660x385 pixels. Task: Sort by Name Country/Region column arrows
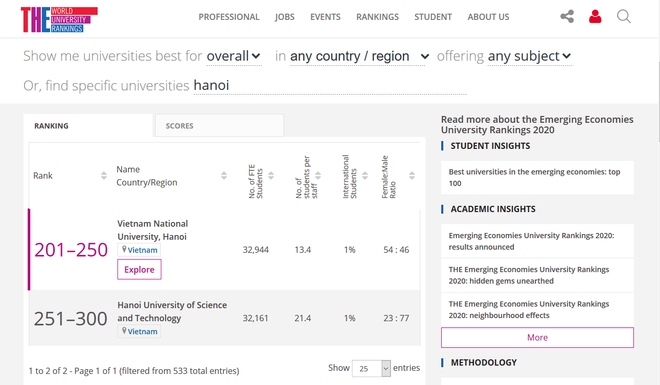(224, 175)
